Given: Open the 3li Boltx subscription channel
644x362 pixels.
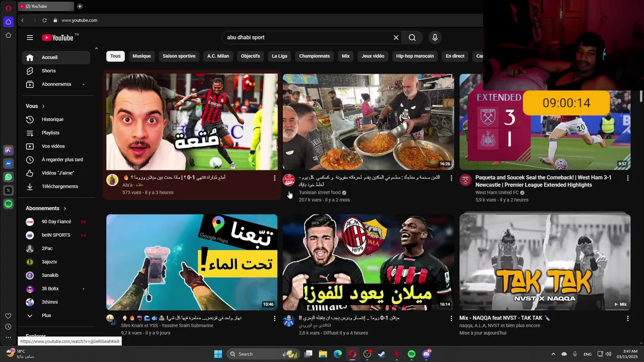Looking at the screenshot, I should click(56, 289).
